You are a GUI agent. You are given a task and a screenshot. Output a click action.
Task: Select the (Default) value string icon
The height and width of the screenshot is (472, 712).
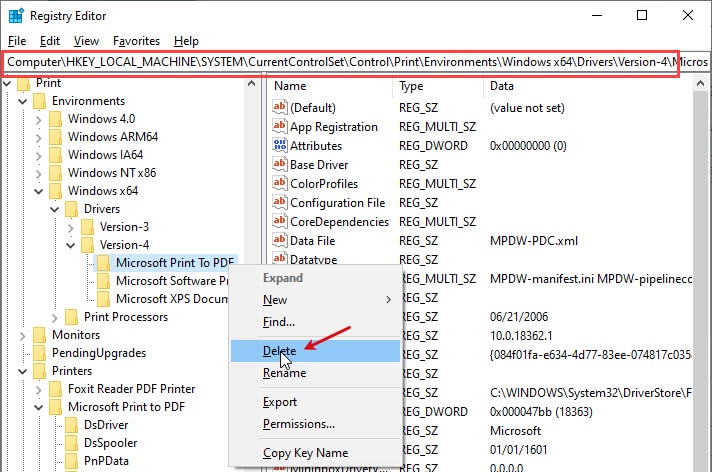click(x=280, y=107)
